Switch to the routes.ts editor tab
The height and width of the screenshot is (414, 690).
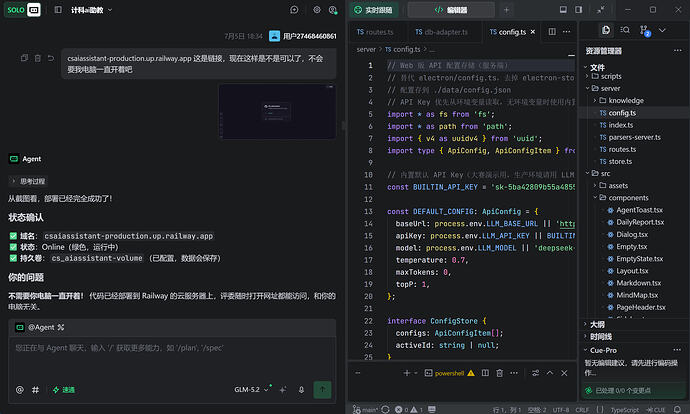(x=375, y=32)
